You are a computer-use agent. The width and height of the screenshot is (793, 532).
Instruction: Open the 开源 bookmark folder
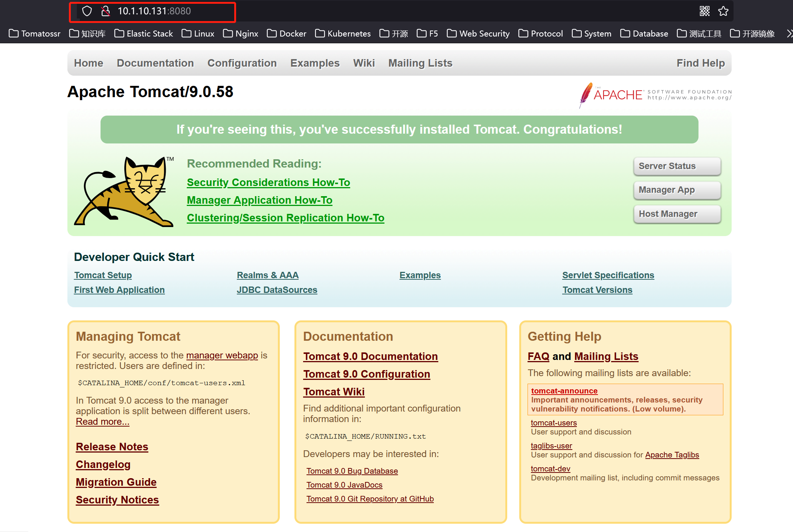pyautogui.click(x=394, y=34)
